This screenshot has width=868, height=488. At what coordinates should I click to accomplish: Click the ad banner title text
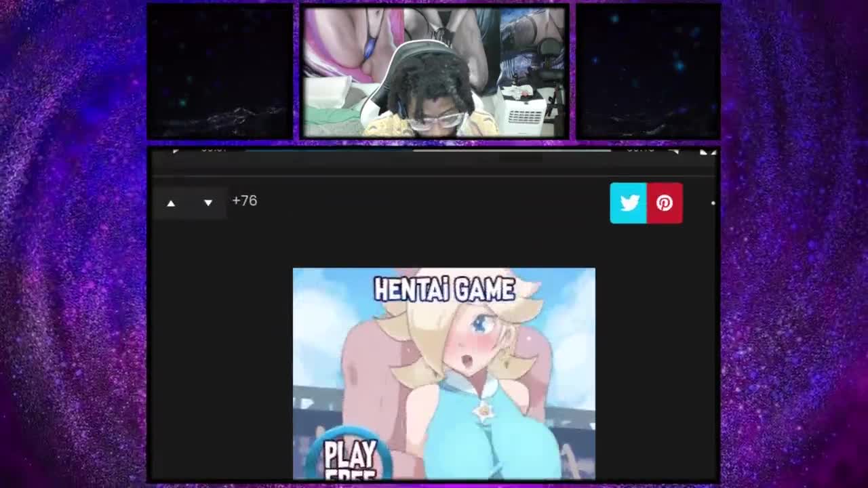click(x=444, y=289)
